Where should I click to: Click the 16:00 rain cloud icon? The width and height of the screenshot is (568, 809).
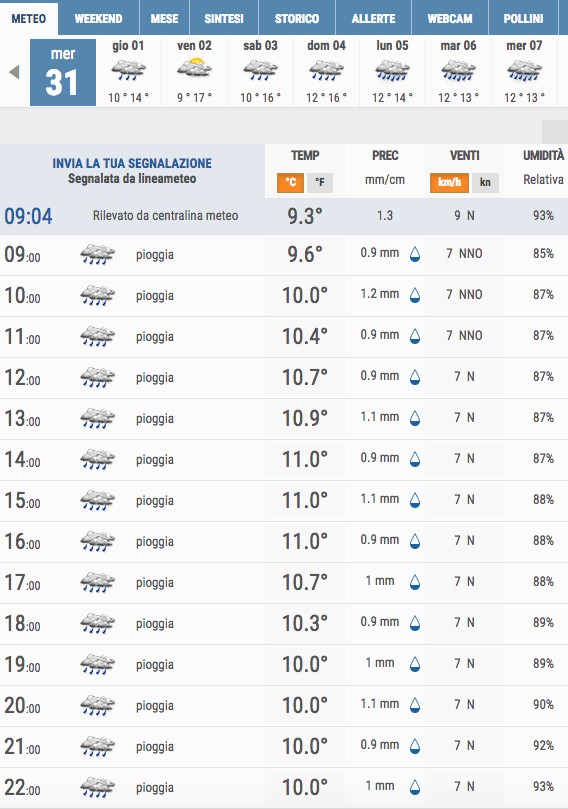point(98,542)
